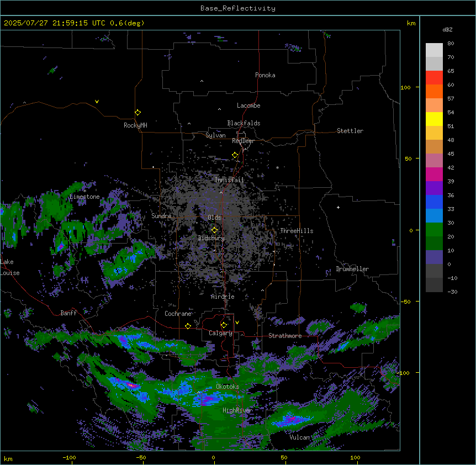The height and width of the screenshot is (465, 476).
Task: Click the Banff label
Action: 68,313
